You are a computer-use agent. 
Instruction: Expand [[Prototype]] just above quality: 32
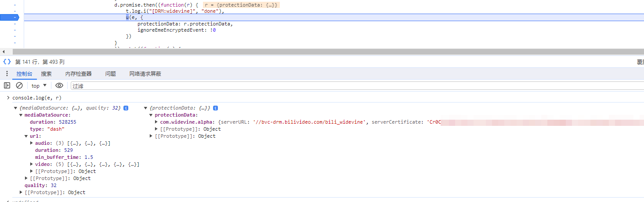coord(26,178)
